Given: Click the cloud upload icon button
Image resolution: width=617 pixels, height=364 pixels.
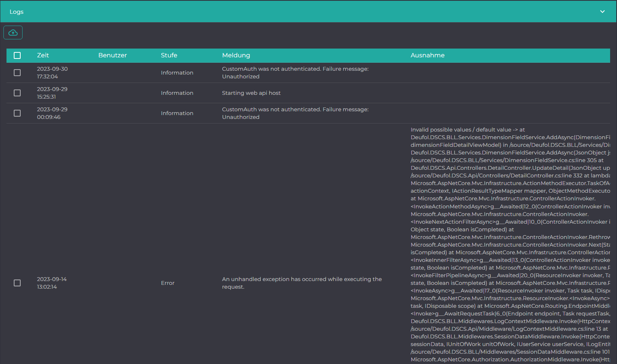Looking at the screenshot, I should 13,32.
